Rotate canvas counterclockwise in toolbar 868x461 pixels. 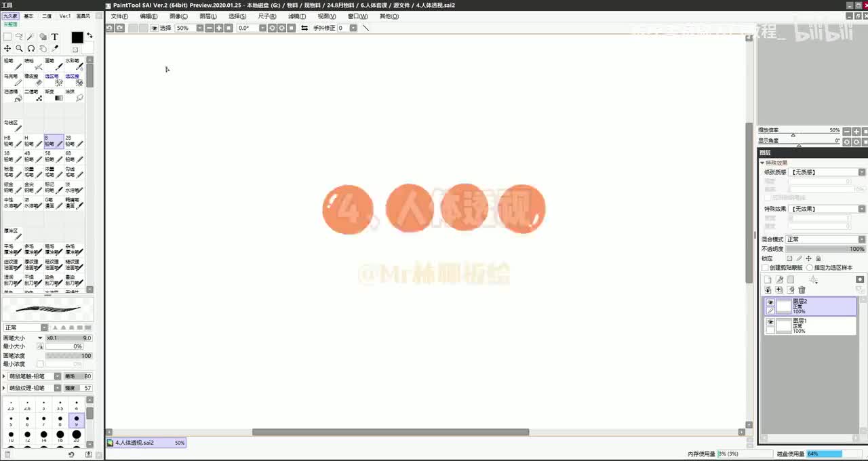coord(272,28)
